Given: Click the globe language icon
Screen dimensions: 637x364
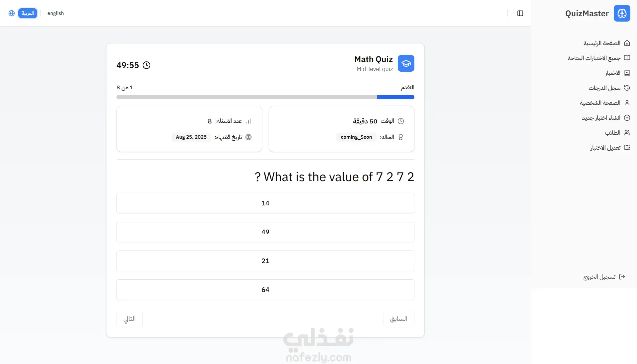Looking at the screenshot, I should coord(12,13).
